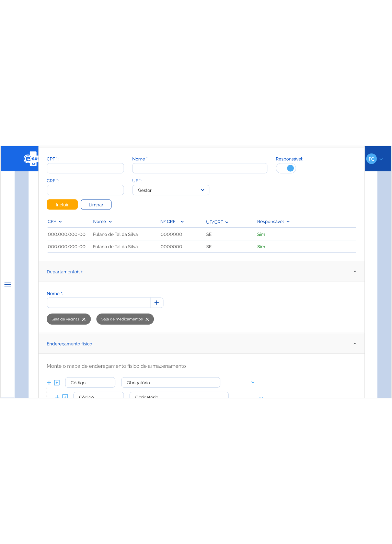Collapse the Endereçamento físico section
Viewport: 392px width, 544px height.
coord(355,344)
